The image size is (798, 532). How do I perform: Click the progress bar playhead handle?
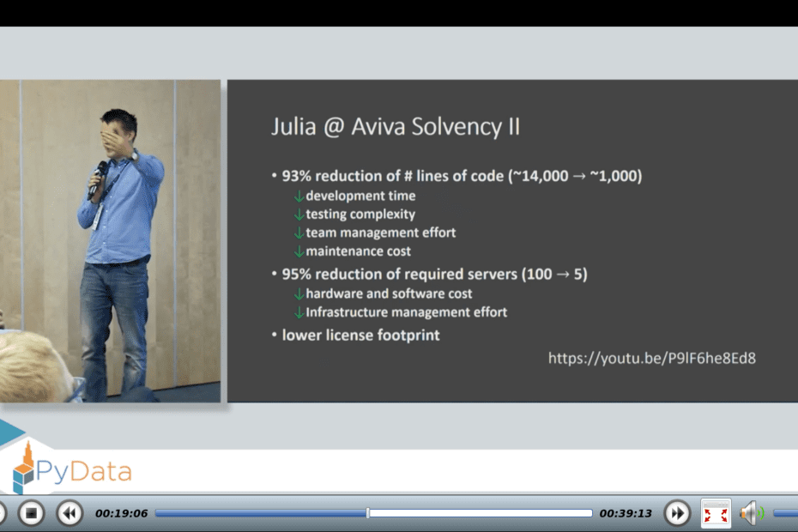367,513
